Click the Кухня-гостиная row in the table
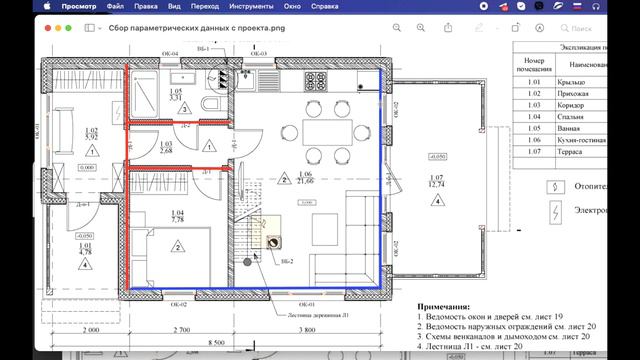This screenshot has height=360, width=640. (560, 140)
